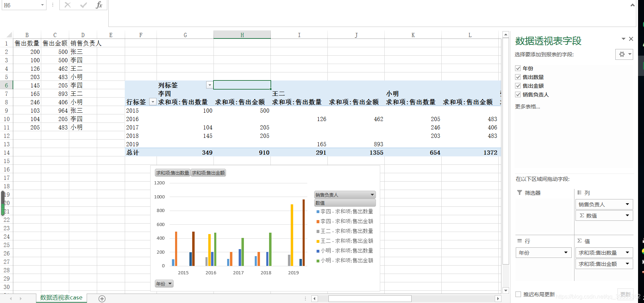Image resolution: width=644 pixels, height=303 pixels.
Task: Click the 2019 chart axis label
Action: [x=293, y=273]
